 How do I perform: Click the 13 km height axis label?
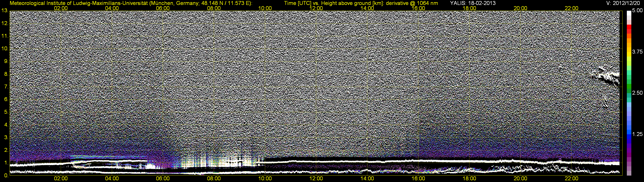[x=5, y=11]
